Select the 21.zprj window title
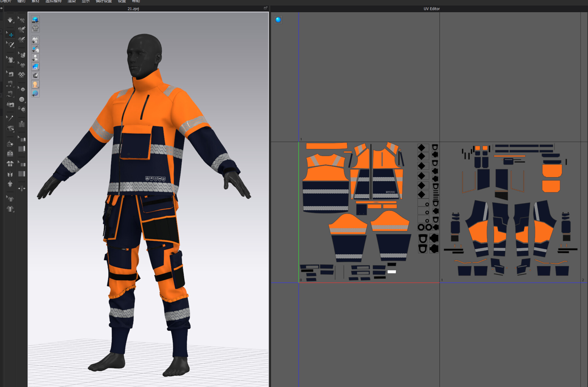This screenshot has width=588, height=387. tap(133, 9)
